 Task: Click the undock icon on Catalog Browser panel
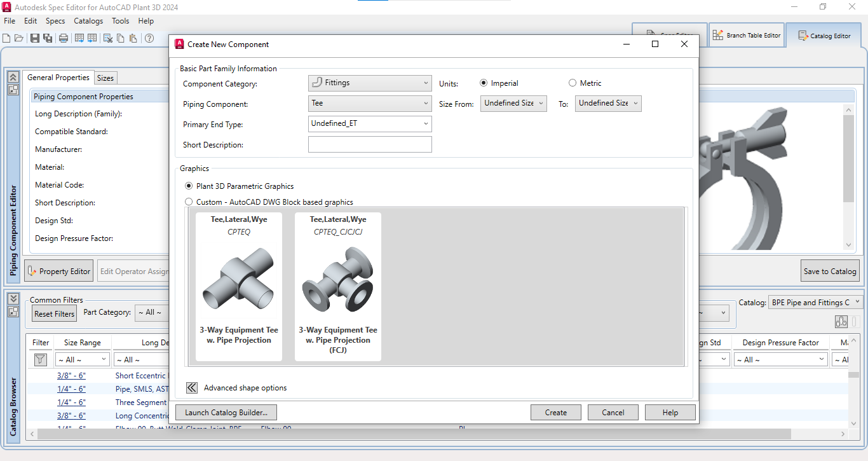13,312
